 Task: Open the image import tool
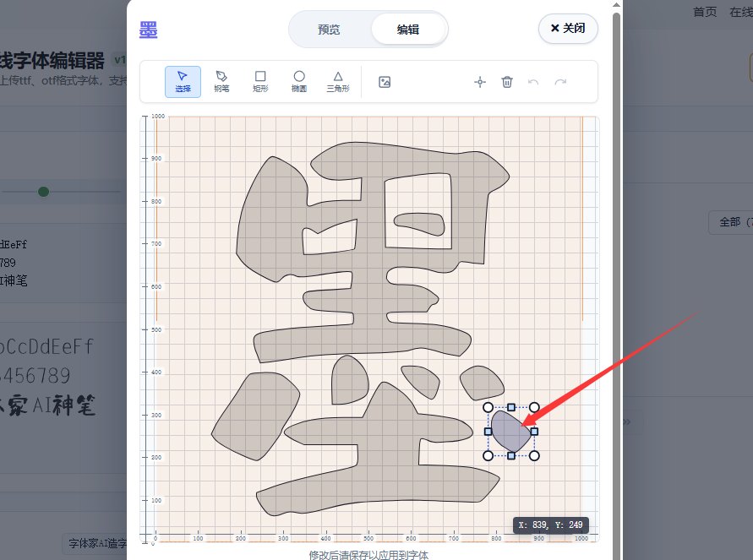point(385,81)
